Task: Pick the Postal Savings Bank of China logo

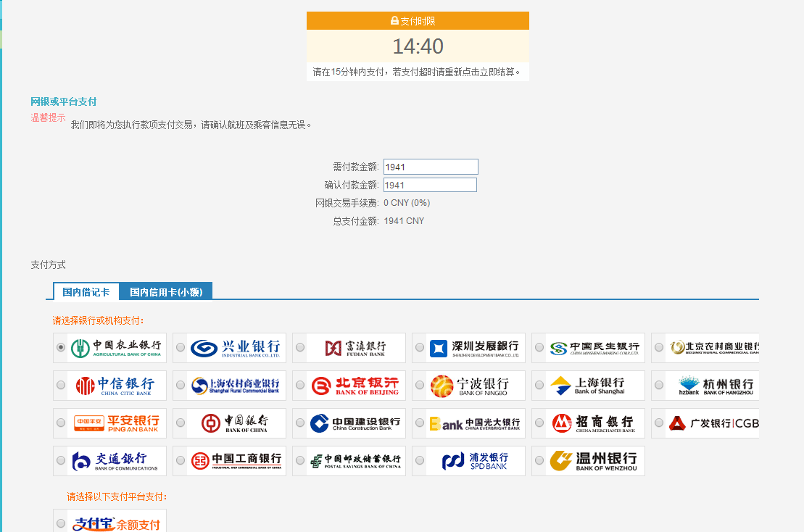Action: 355,461
